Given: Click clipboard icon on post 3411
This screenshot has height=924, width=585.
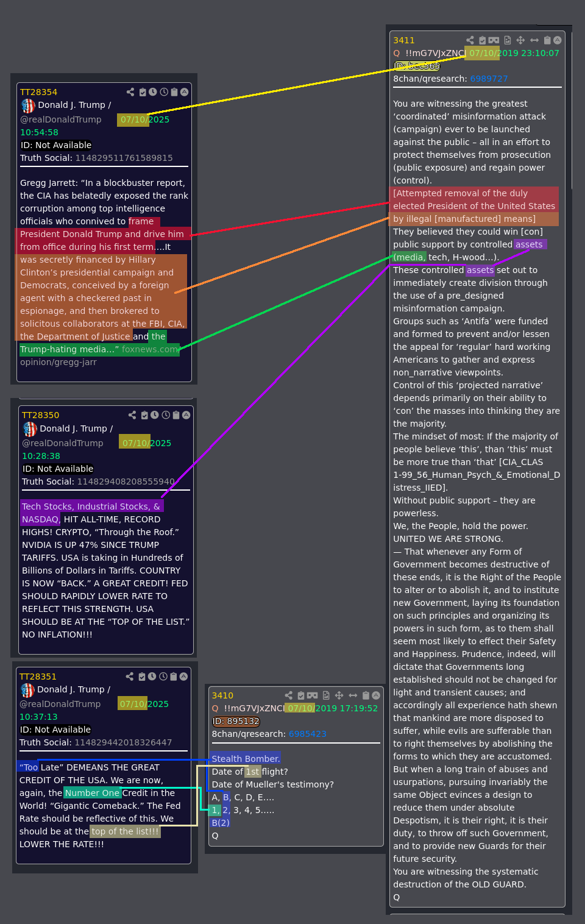Looking at the screenshot, I should tap(547, 40).
